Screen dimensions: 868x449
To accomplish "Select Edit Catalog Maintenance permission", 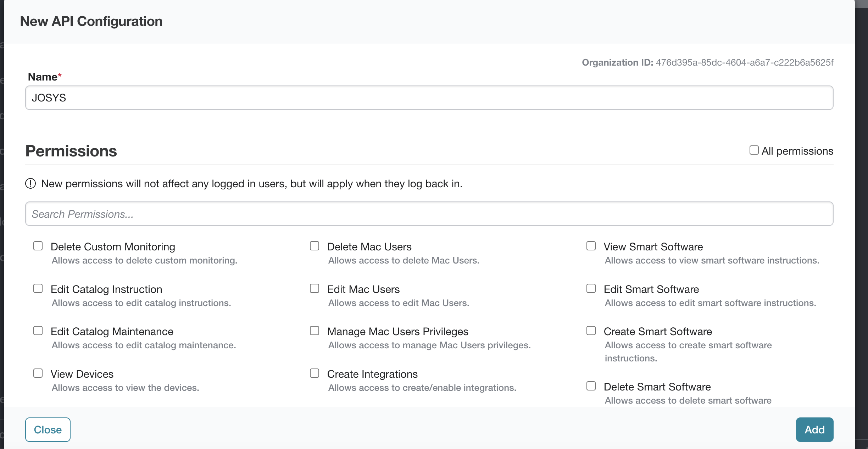I will pos(38,331).
